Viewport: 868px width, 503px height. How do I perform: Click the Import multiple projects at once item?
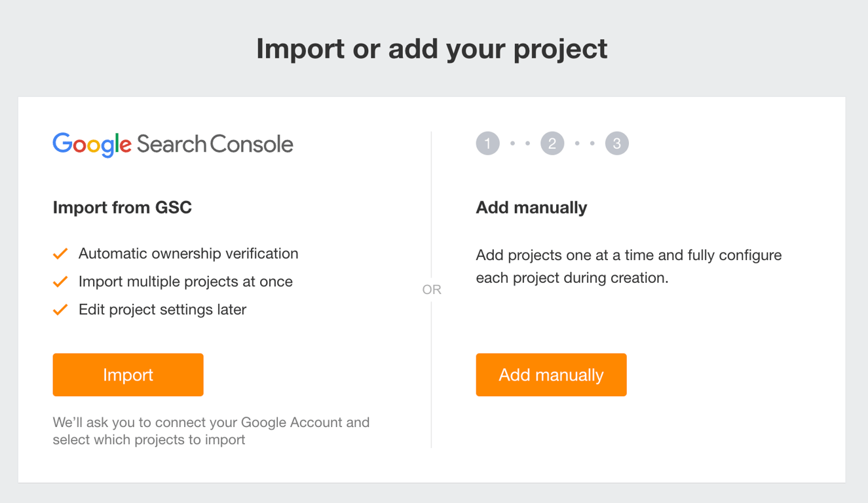[x=185, y=282]
